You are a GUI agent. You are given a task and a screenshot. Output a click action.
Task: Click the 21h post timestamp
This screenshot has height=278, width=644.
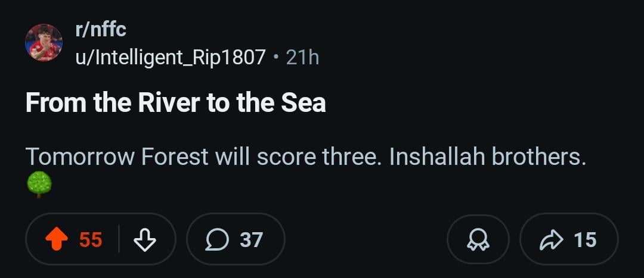click(x=302, y=57)
